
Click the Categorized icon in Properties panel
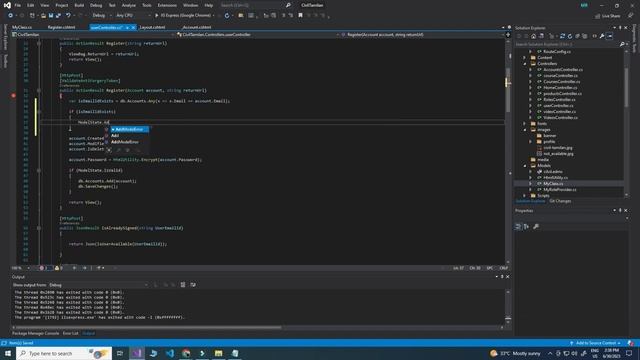point(518,227)
